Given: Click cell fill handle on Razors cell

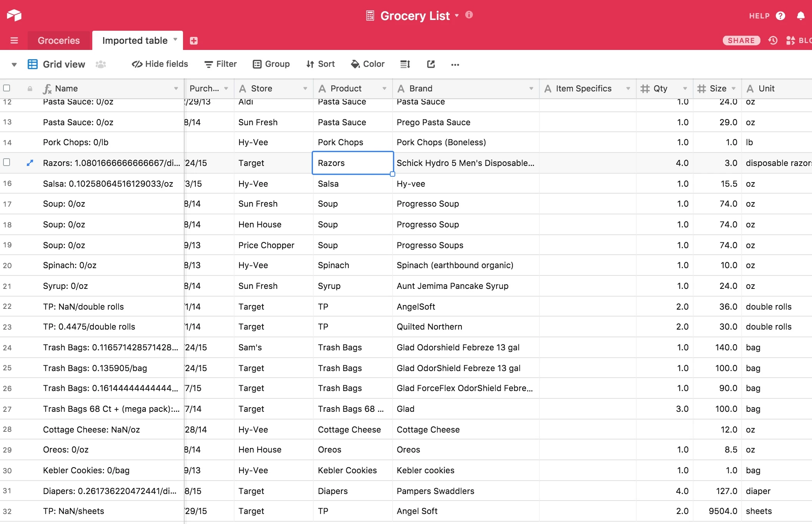Looking at the screenshot, I should point(393,174).
